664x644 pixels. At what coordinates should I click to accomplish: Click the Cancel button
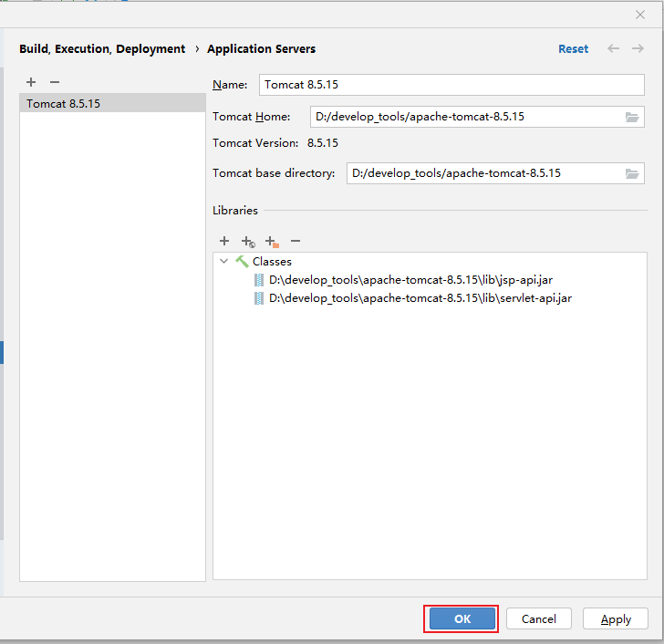pyautogui.click(x=539, y=619)
